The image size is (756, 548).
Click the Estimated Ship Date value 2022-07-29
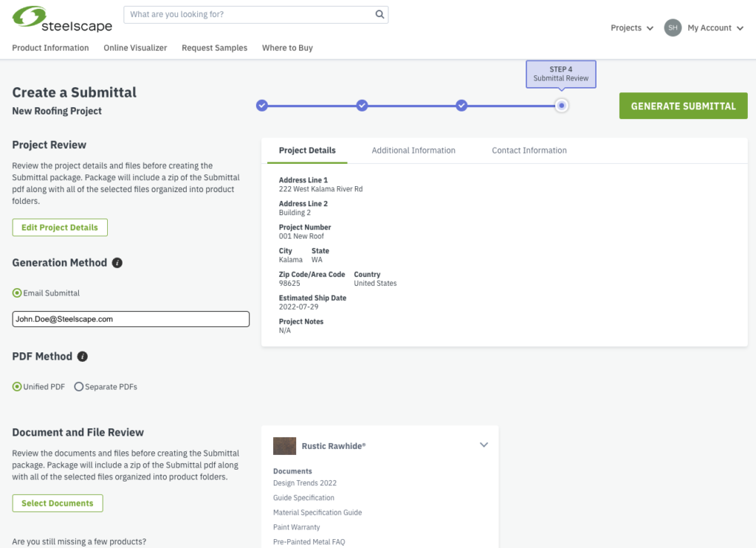298,306
